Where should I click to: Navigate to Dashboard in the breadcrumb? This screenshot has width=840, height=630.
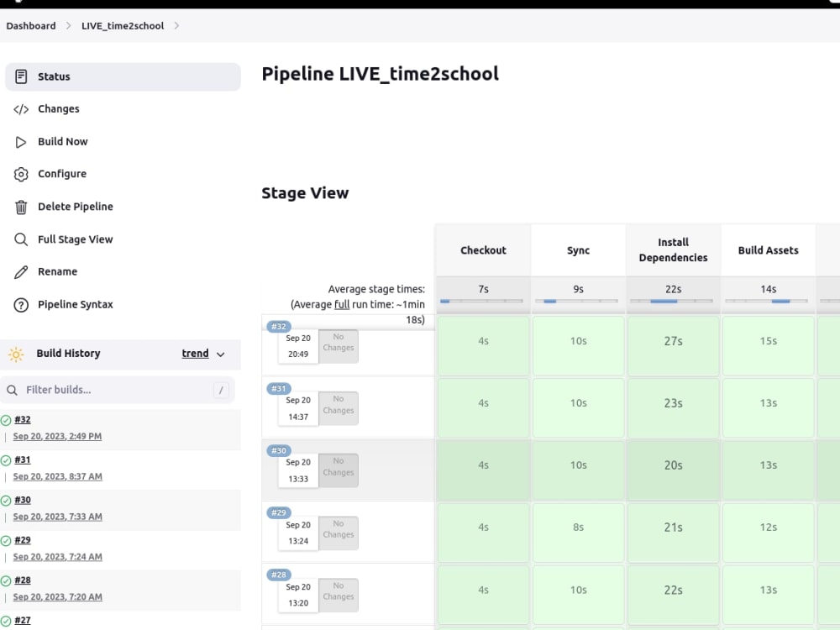[30, 26]
